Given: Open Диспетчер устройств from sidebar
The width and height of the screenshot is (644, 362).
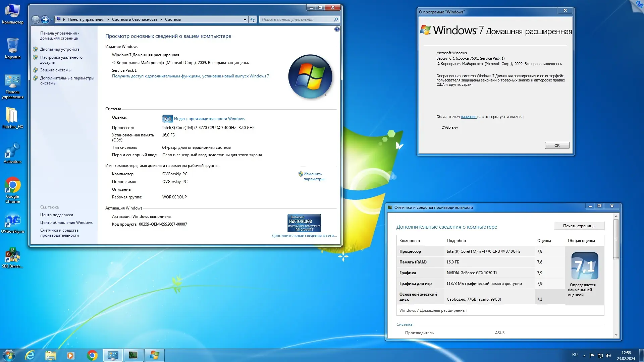Looking at the screenshot, I should point(60,49).
